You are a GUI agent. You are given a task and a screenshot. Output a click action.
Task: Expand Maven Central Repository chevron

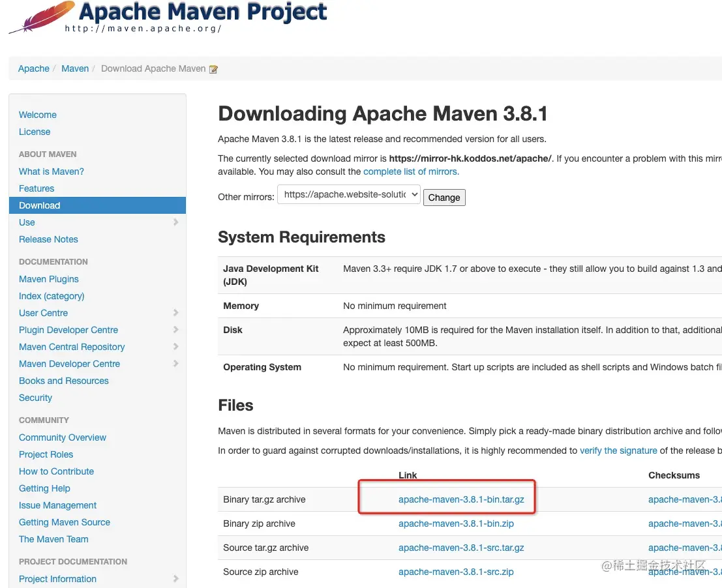tap(175, 347)
